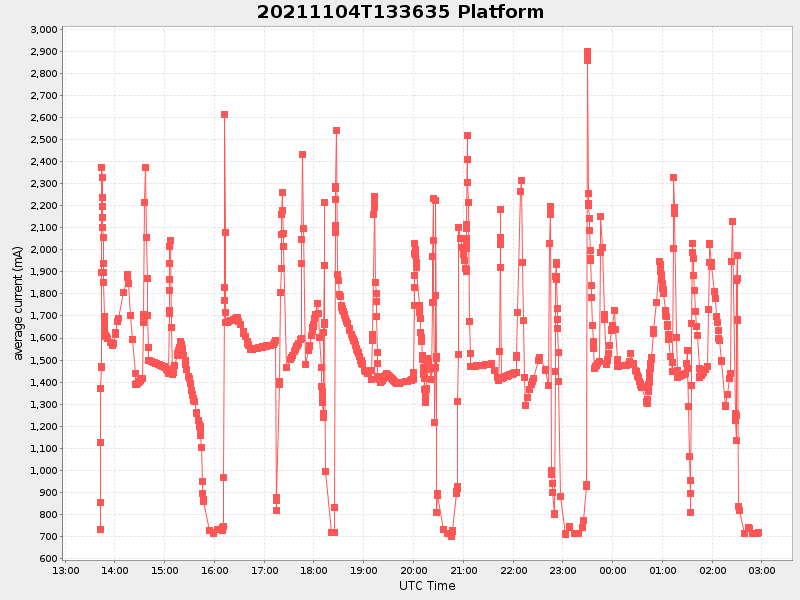Image resolution: width=800 pixels, height=600 pixels.
Task: Click the '00:00' x-axis tick label
Action: pos(613,570)
